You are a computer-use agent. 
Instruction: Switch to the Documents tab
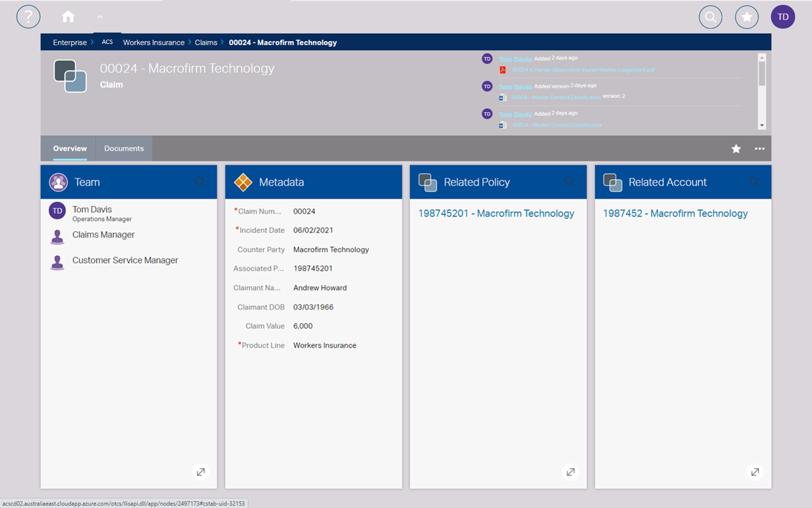(x=124, y=149)
